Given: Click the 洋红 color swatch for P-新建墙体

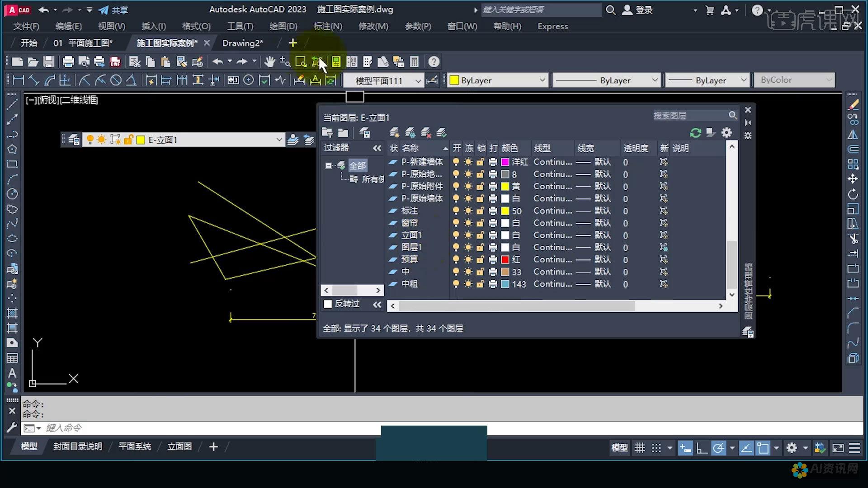Looking at the screenshot, I should click(x=505, y=162).
